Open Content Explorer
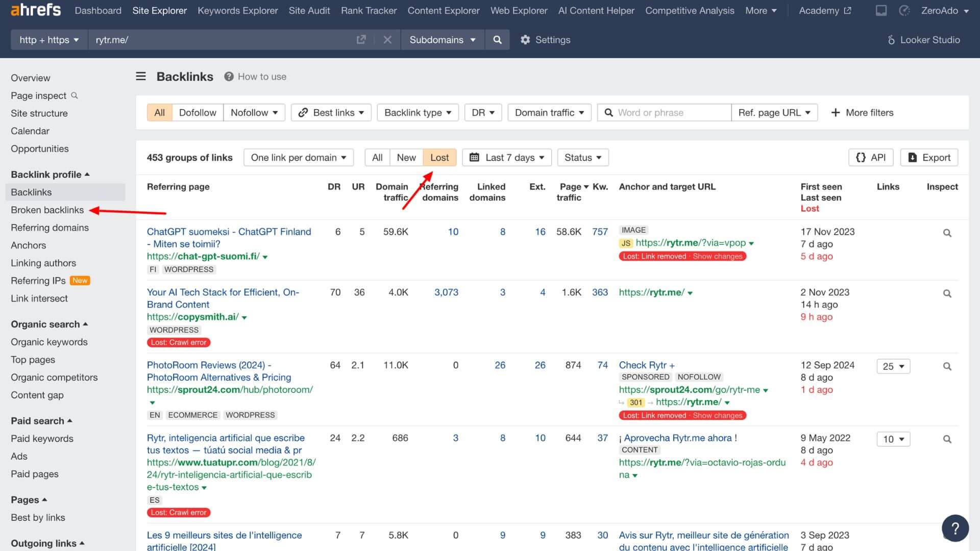 [x=444, y=11]
